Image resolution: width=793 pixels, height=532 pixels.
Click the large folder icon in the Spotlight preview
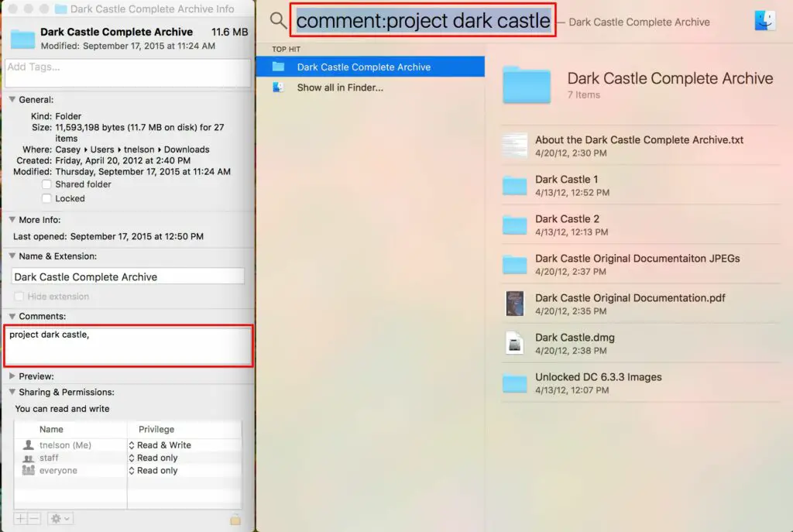click(x=527, y=85)
